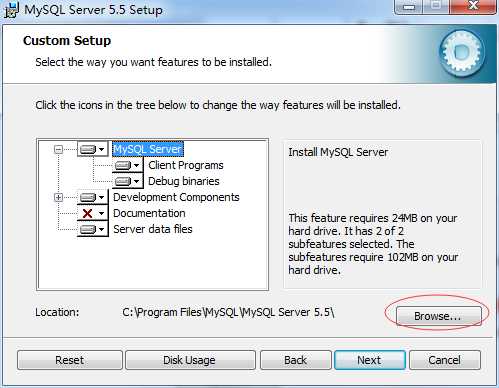Select Debug binaries tree item
This screenshot has width=499, height=388.
(184, 181)
